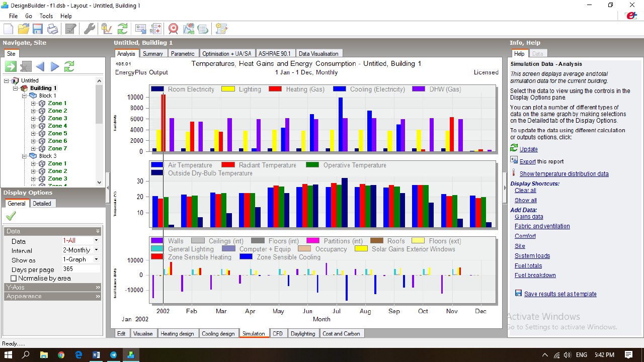Click the Show temperature distribution data link
644x362 pixels.
point(564,174)
